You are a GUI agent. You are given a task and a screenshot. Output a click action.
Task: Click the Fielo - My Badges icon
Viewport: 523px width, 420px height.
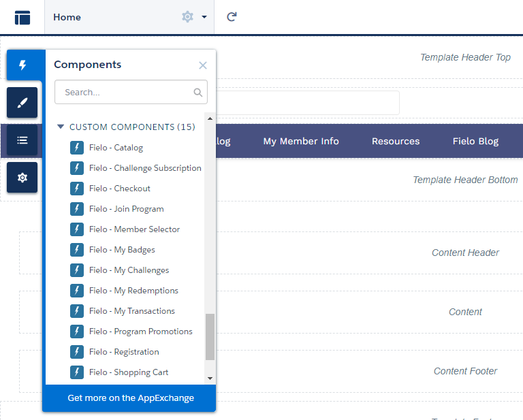point(77,250)
